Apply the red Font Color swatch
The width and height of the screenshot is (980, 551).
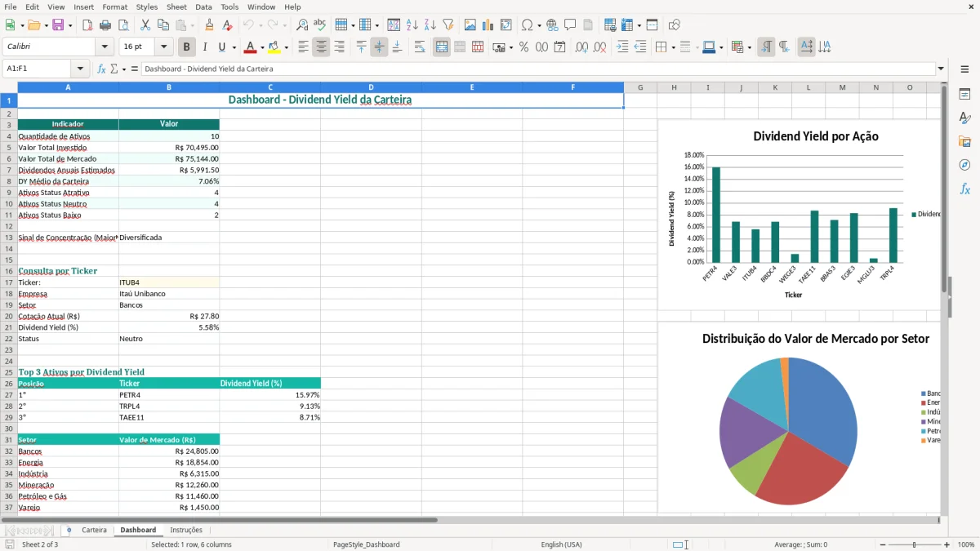click(250, 47)
